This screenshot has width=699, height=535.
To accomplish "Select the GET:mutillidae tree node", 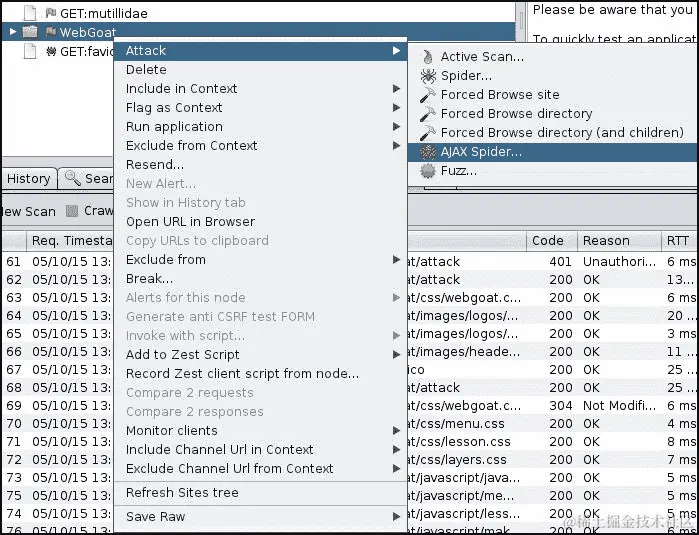I will [x=103, y=13].
